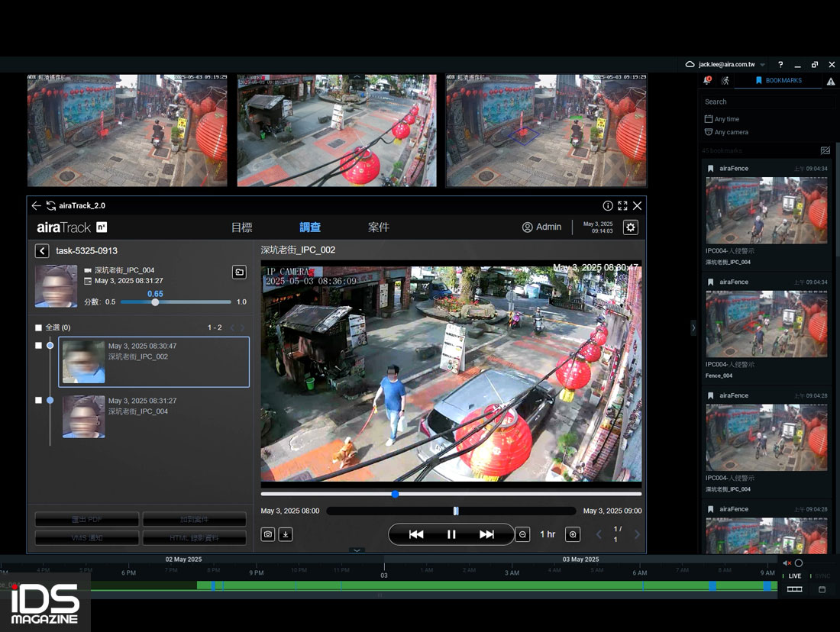Open the jack.lee@aira.com.tw account dropdown

point(725,65)
